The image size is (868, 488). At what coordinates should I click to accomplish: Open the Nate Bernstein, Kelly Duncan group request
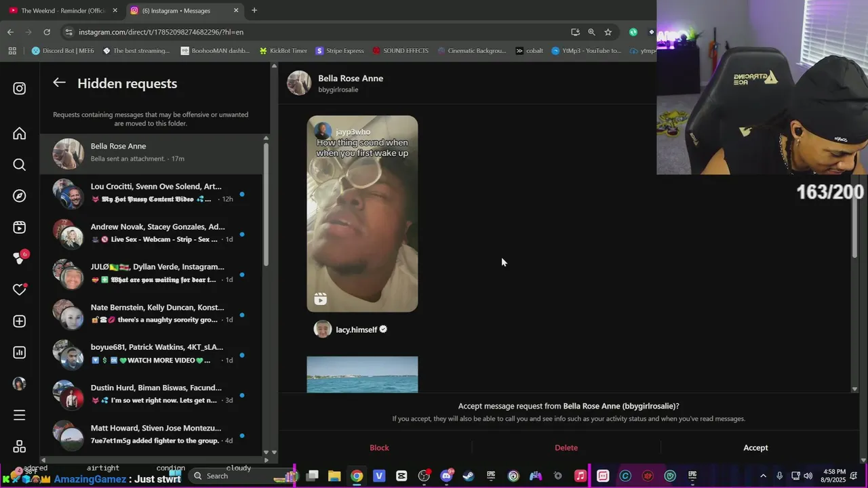coord(151,314)
